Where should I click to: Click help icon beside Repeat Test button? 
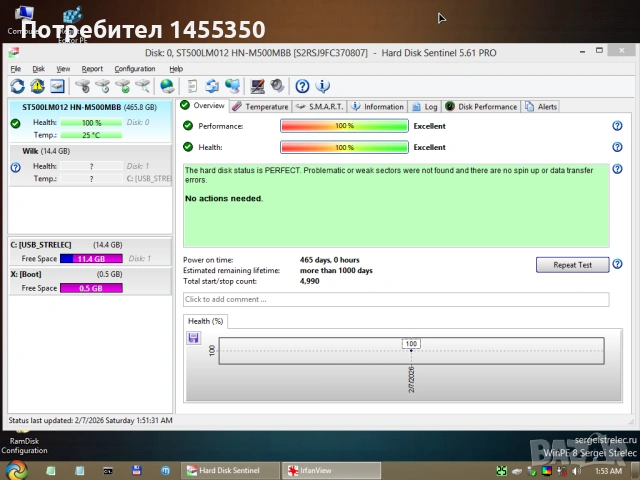(x=617, y=265)
